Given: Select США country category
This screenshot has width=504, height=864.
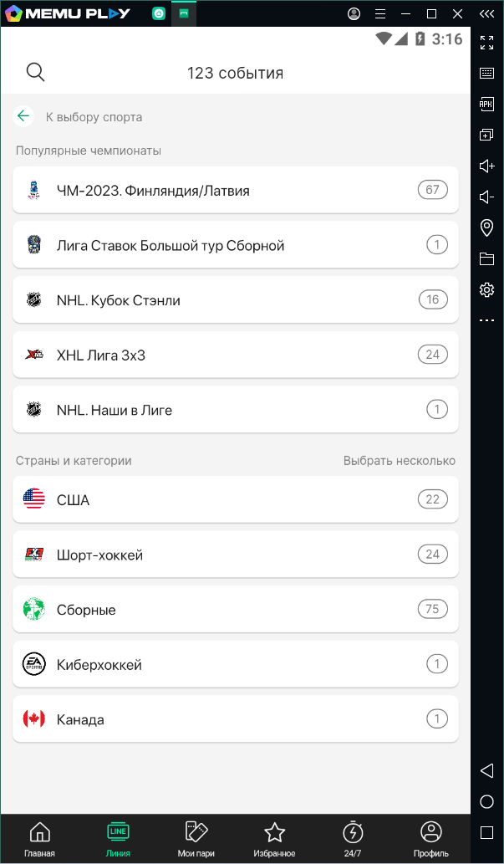Looking at the screenshot, I should (235, 500).
